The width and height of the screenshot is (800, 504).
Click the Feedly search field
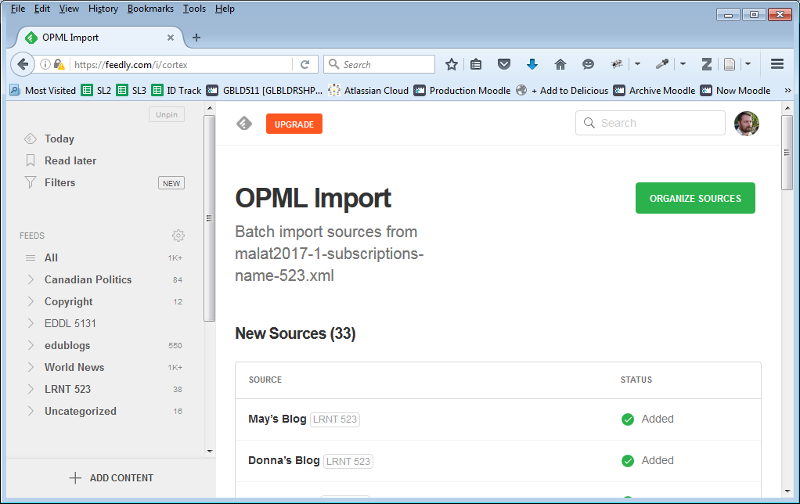pyautogui.click(x=650, y=123)
